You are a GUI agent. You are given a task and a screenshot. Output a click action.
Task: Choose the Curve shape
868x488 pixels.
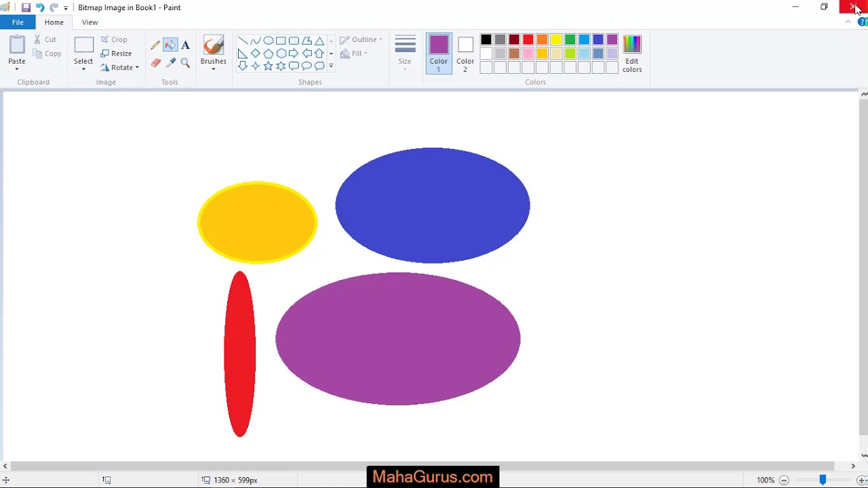[255, 41]
